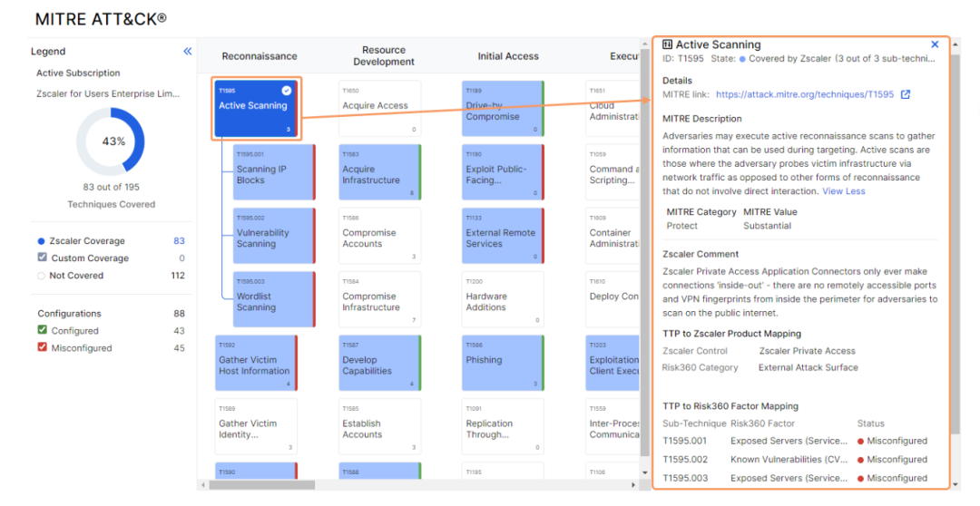980x506 pixels.
Task: Toggle the Configured checkbox
Action: click(x=42, y=331)
